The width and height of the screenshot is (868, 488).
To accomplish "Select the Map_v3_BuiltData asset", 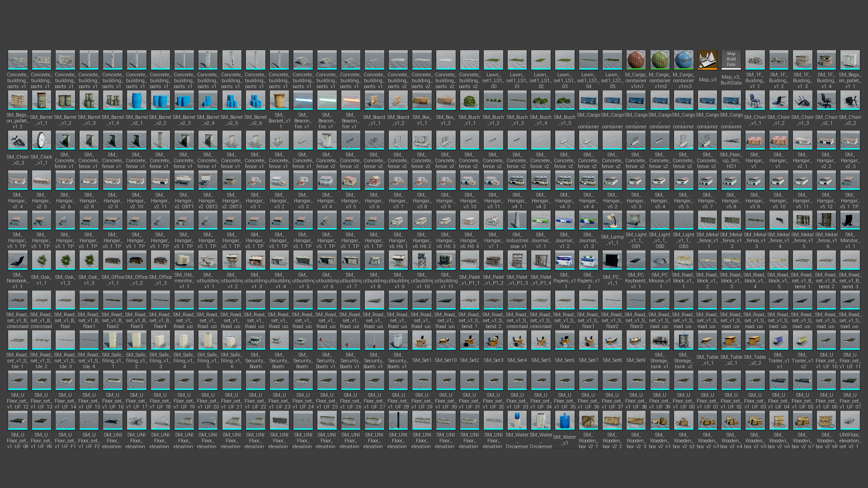I will (731, 60).
